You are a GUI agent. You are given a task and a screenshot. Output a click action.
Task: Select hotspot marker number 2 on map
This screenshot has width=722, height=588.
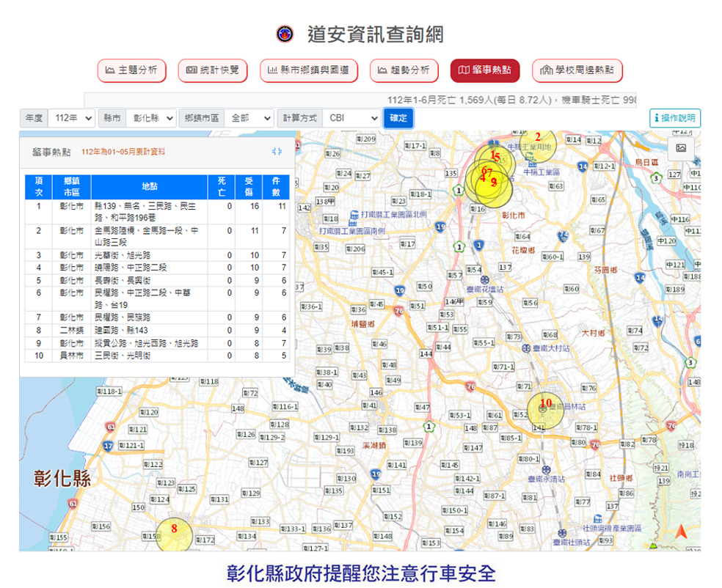click(x=537, y=142)
